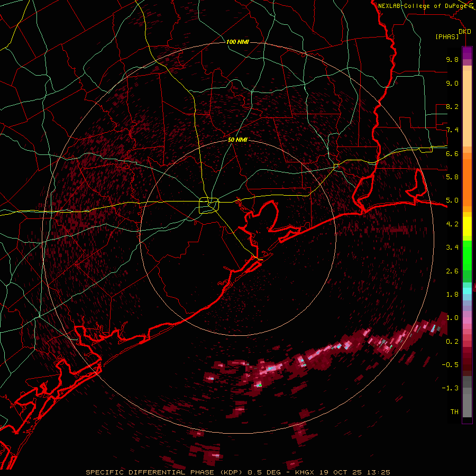The image size is (476, 476).
Task: Click the 9.8 value on color scale
Action: tap(452, 59)
